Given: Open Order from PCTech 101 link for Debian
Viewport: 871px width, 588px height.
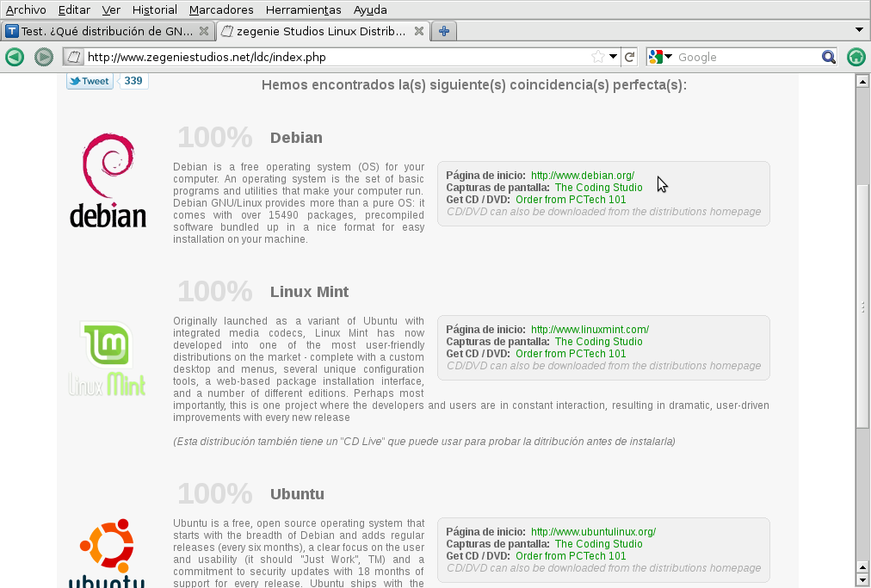Looking at the screenshot, I should pos(571,200).
